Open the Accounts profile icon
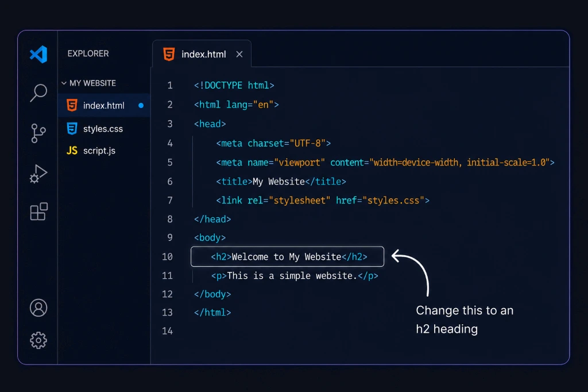The height and width of the screenshot is (392, 588). [x=38, y=308]
